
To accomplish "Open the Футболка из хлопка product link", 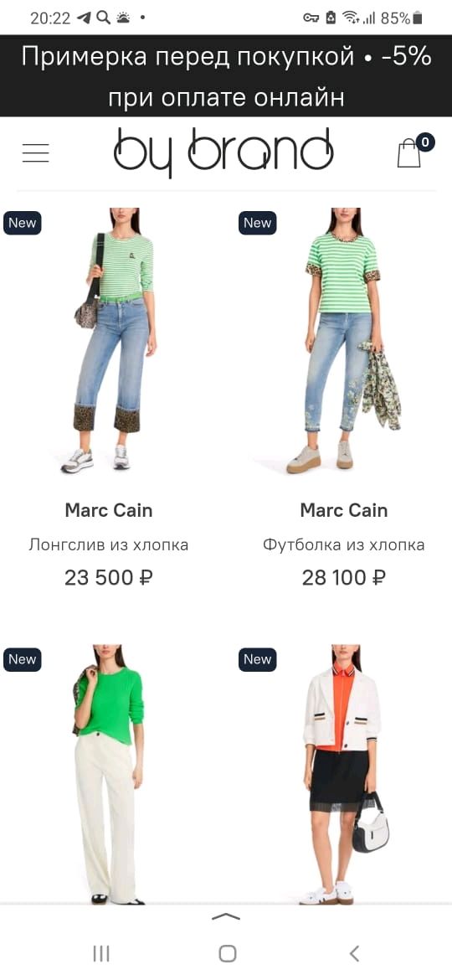I will 344,545.
